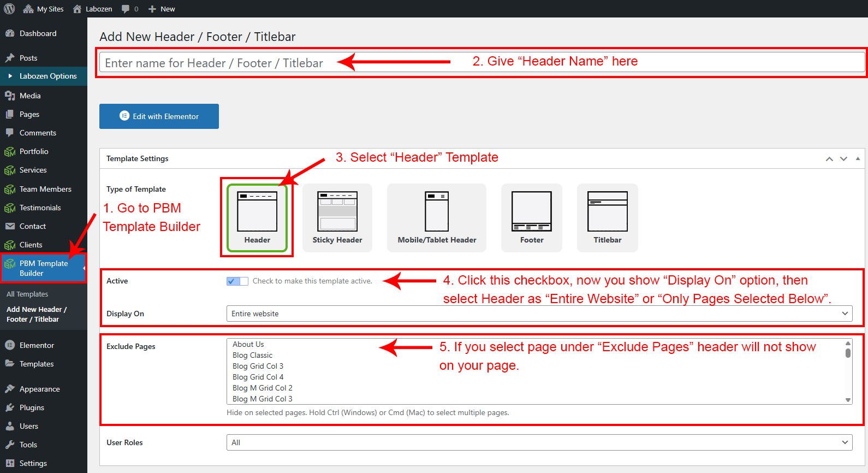This screenshot has height=473, width=868.
Task: Select About Us in Exclude Pages list
Action: (248, 344)
